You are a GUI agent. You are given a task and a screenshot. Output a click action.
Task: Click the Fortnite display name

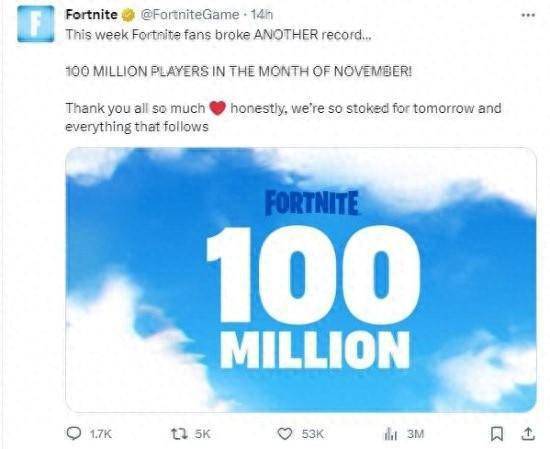tap(92, 15)
